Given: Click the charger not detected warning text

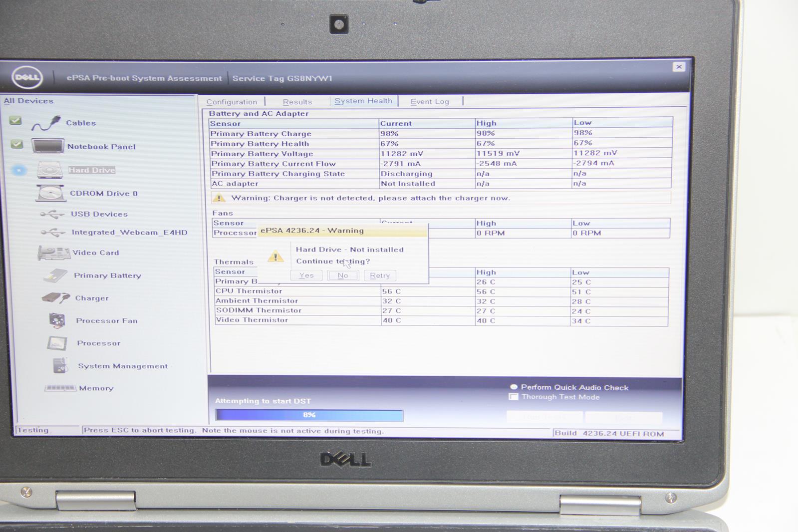Looking at the screenshot, I should [371, 198].
